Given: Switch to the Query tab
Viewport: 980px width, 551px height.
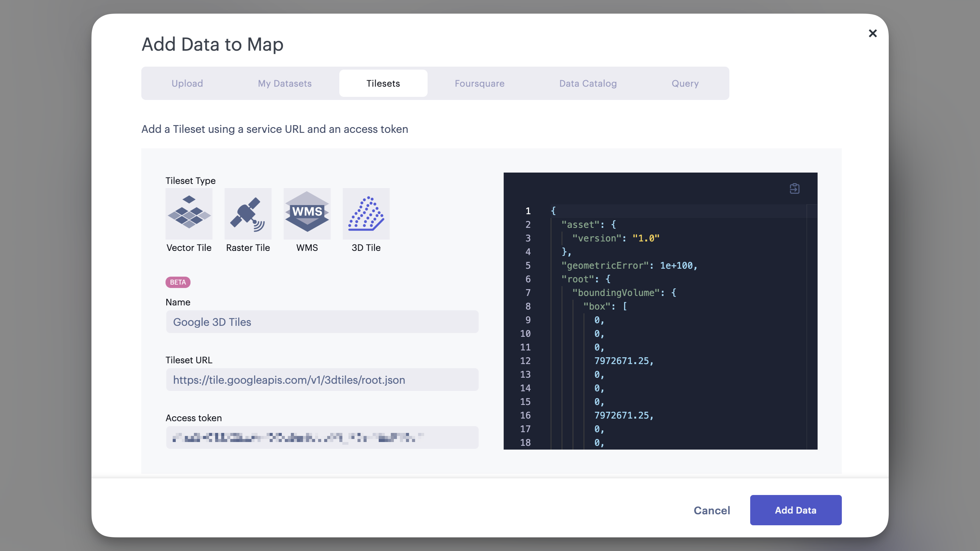Looking at the screenshot, I should pos(685,83).
